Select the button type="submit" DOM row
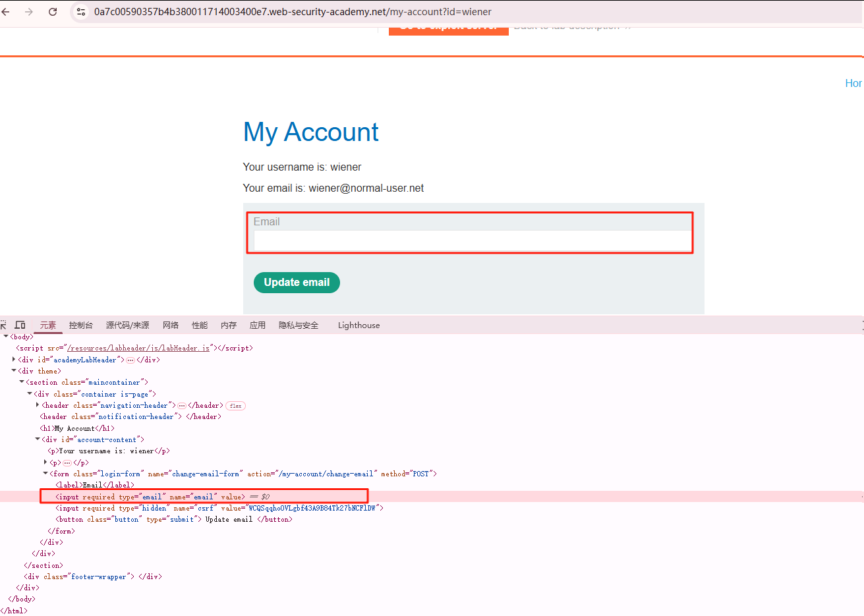The height and width of the screenshot is (616, 864). click(x=432, y=519)
